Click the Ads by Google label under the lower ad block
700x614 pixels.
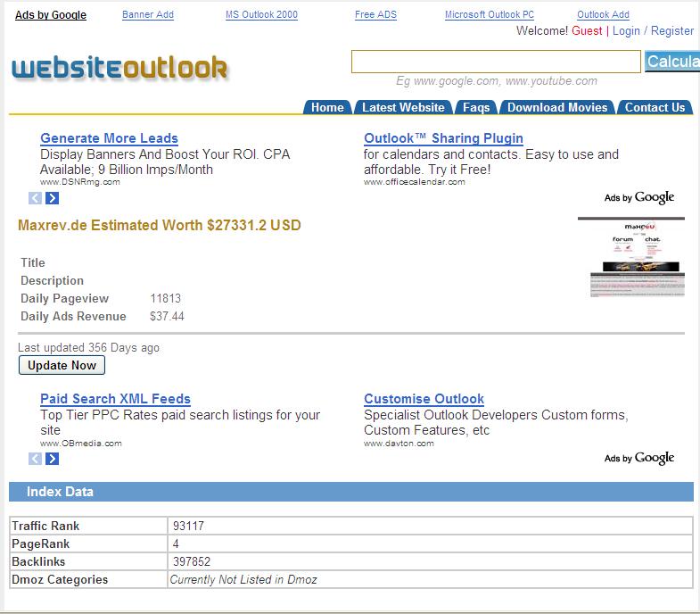coord(639,458)
